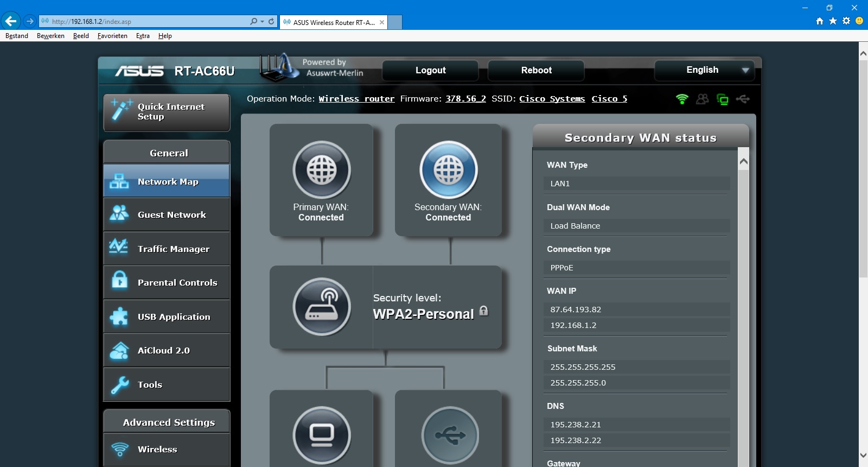
Task: Open the clients computer icon
Action: pyautogui.click(x=322, y=434)
